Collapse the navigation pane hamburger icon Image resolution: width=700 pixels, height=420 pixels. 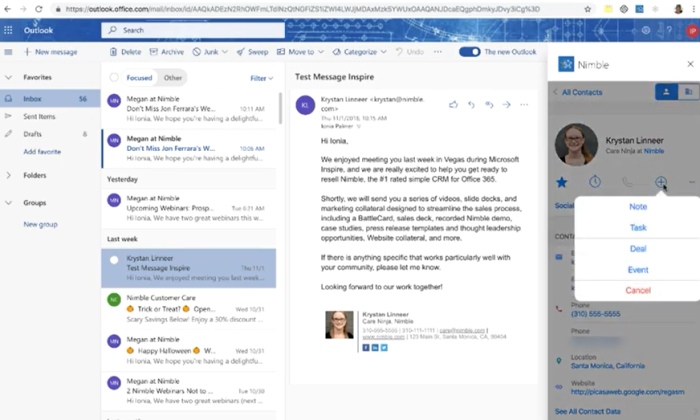(8, 52)
